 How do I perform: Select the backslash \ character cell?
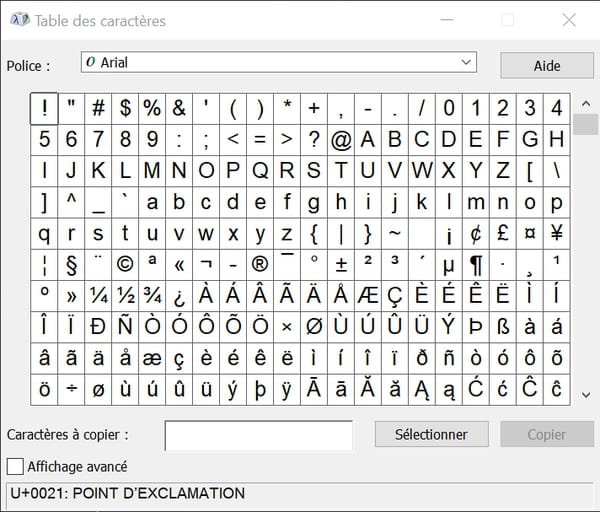(557, 171)
